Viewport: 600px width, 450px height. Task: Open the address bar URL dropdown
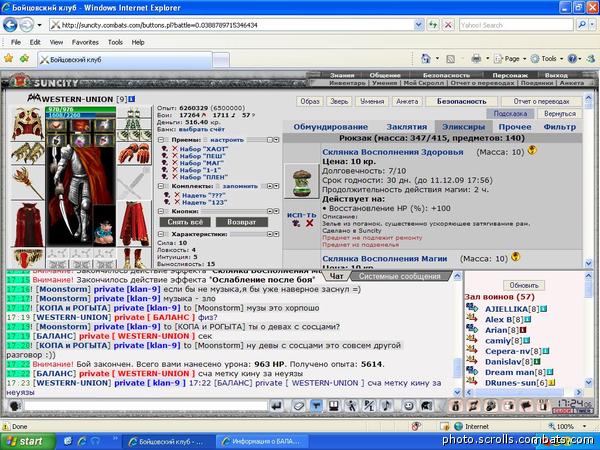419,25
